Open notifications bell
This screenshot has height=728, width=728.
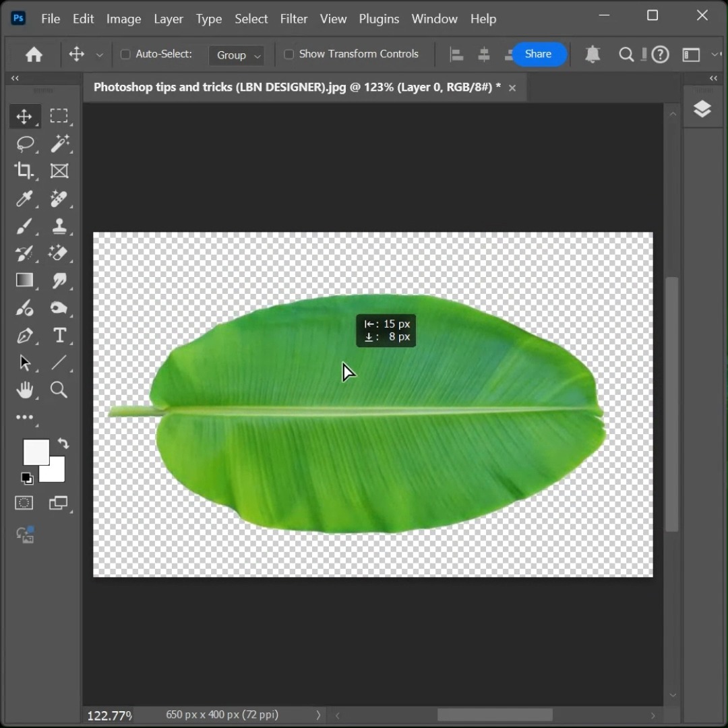tap(593, 55)
